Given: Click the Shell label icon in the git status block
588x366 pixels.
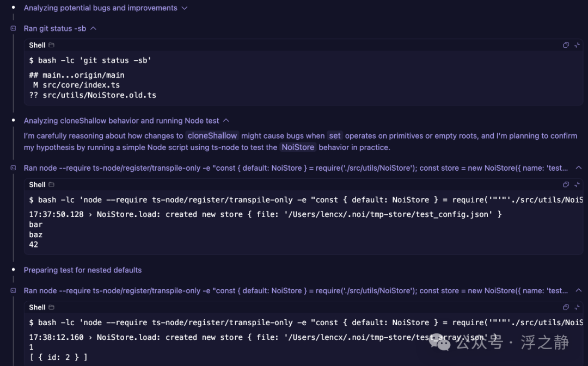Looking at the screenshot, I should point(52,45).
